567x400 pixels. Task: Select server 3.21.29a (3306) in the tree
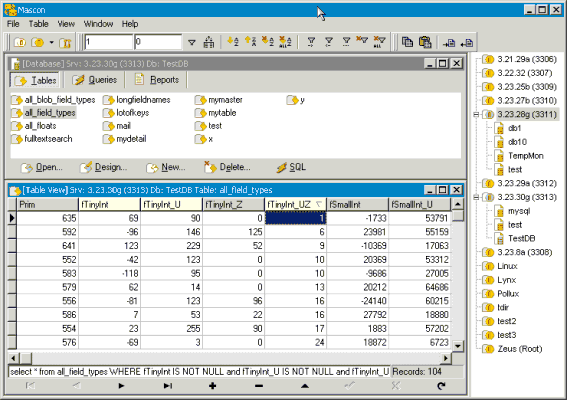click(x=527, y=59)
